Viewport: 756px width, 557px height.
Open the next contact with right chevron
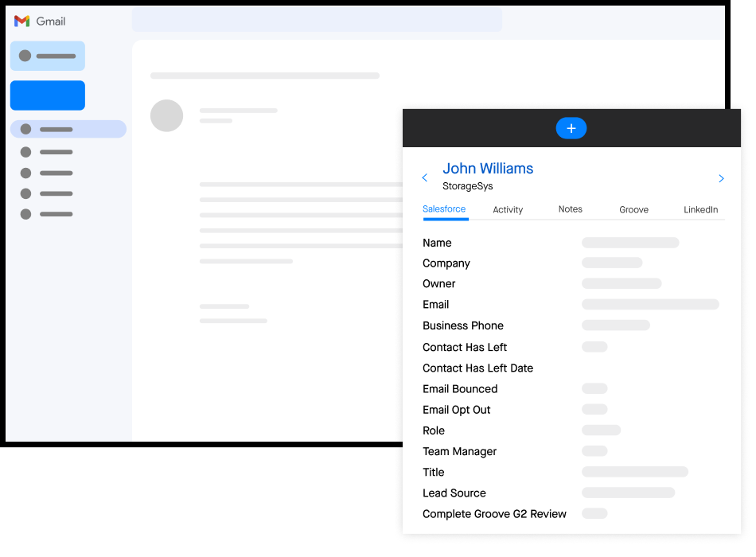[721, 178]
